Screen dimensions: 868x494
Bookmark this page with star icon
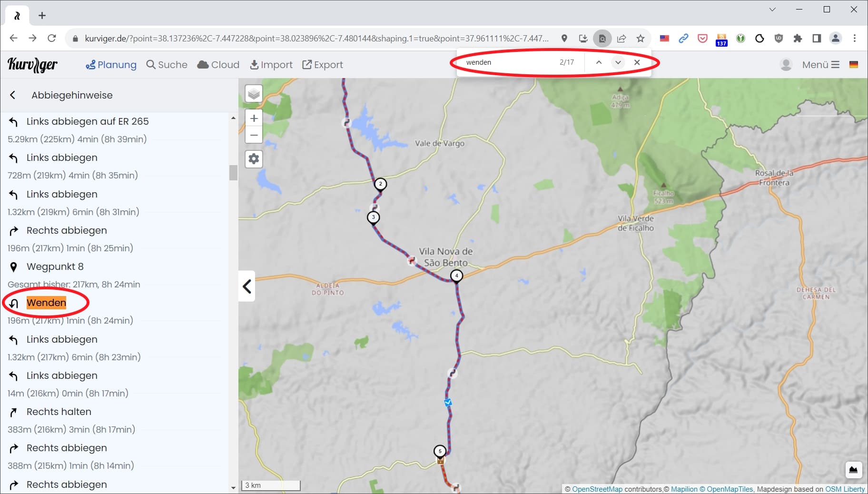point(641,39)
